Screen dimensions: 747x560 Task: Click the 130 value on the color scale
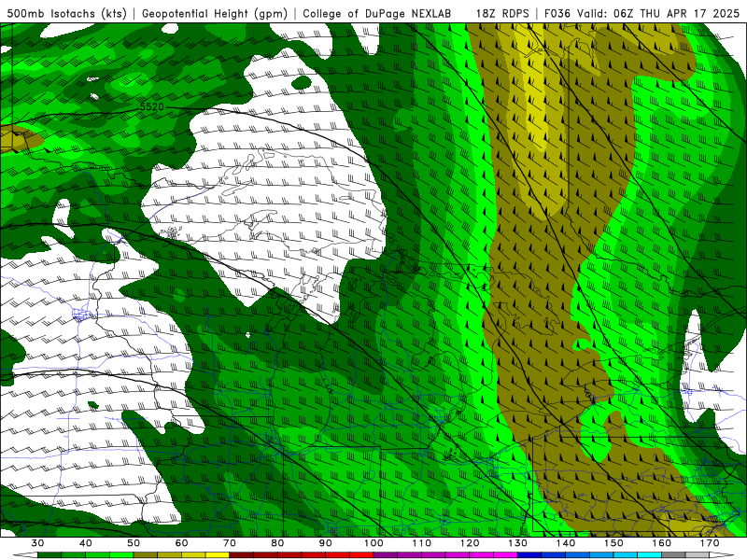(518, 543)
